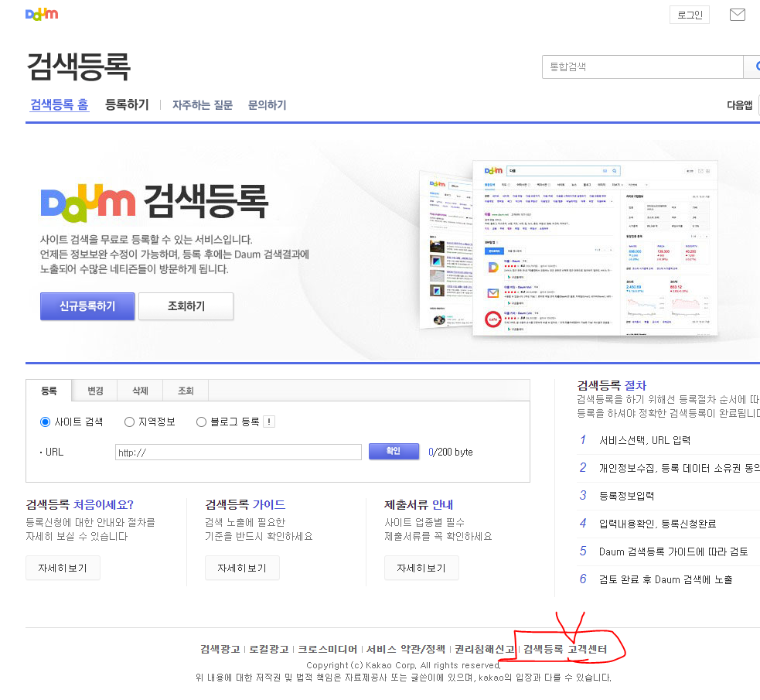Go to 검색등록 홈 menu
The image size is (760, 700).
[59, 104]
